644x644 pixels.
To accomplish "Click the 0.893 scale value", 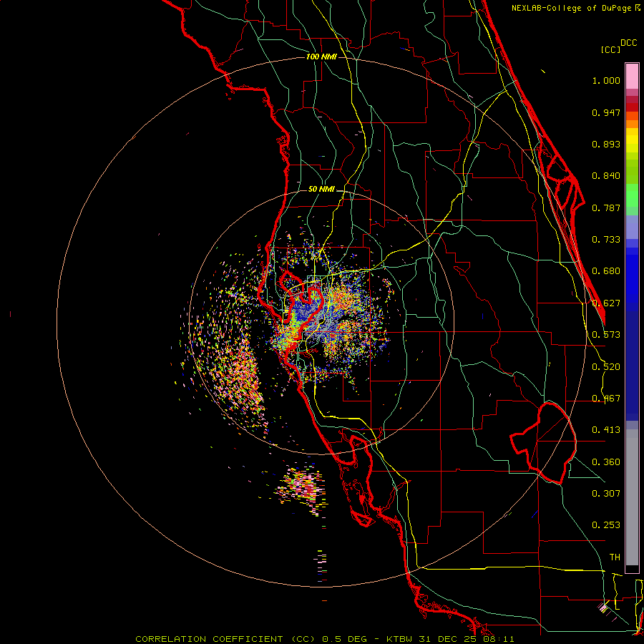I will point(606,144).
